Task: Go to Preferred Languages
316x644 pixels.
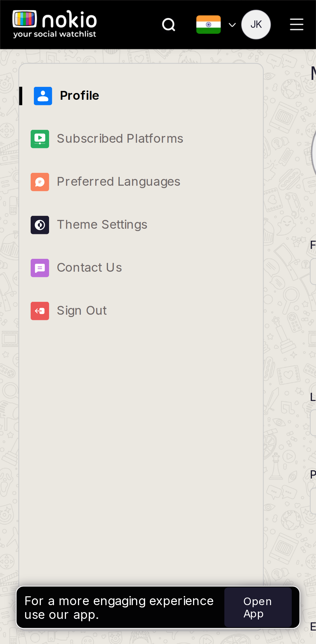Action: [141, 182]
